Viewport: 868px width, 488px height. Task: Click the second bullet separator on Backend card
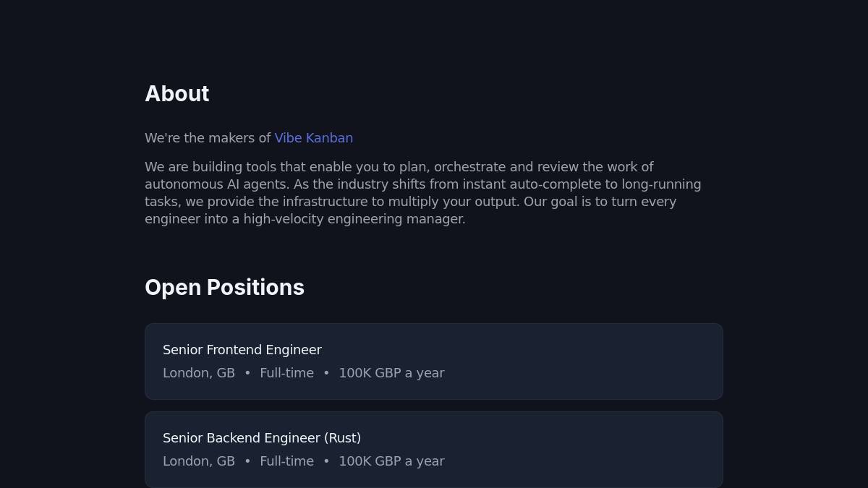[326, 461]
